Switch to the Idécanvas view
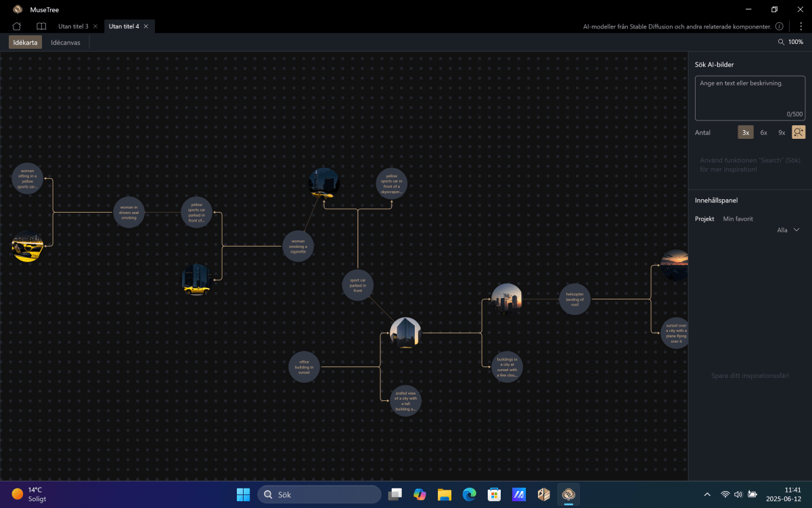Viewport: 812px width, 508px height. pyautogui.click(x=66, y=42)
